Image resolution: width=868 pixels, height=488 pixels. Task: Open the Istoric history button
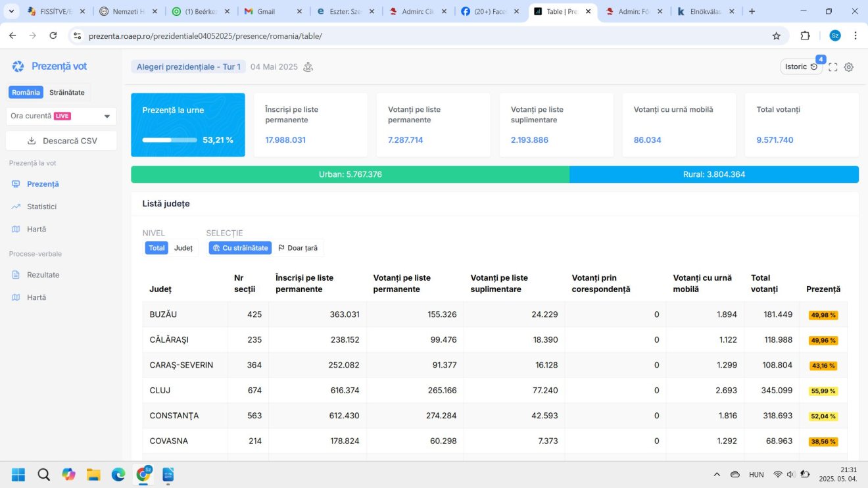(x=801, y=66)
